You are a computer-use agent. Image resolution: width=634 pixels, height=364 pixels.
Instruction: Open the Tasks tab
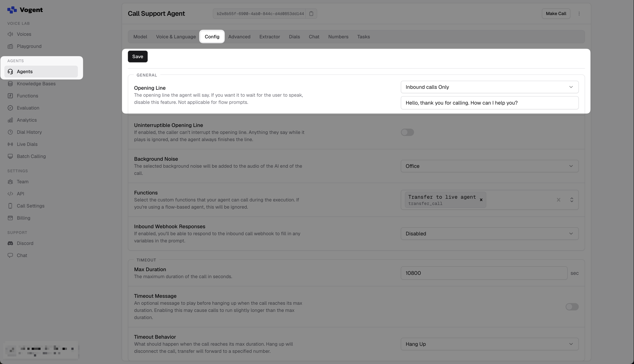(363, 37)
